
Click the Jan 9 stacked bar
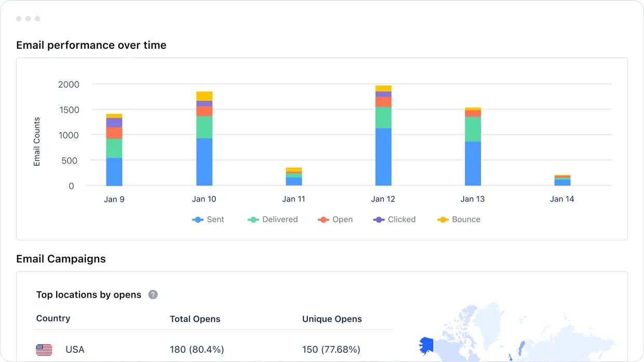click(x=114, y=151)
